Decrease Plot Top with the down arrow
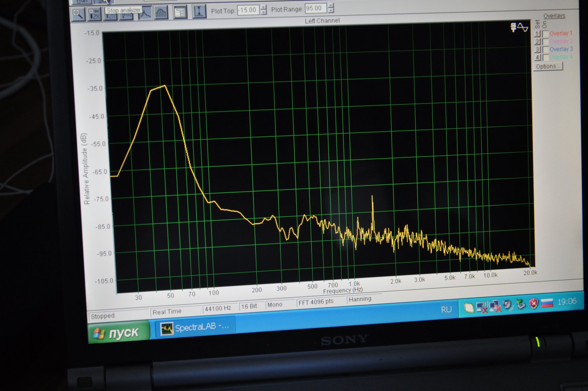The width and height of the screenshot is (588, 391). coord(264,12)
